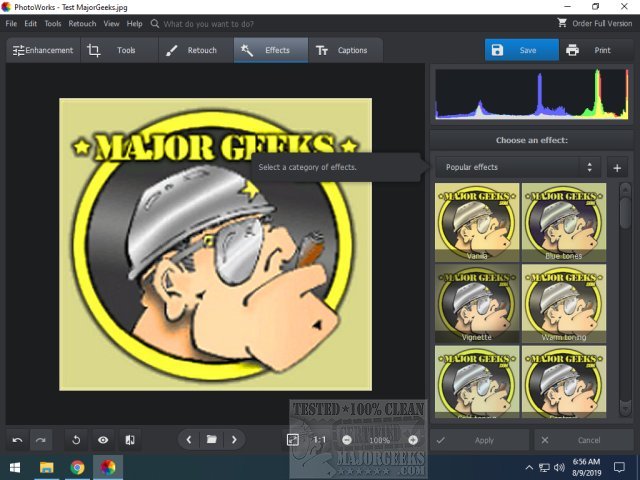Zoom in with the plus button

[x=412, y=439]
